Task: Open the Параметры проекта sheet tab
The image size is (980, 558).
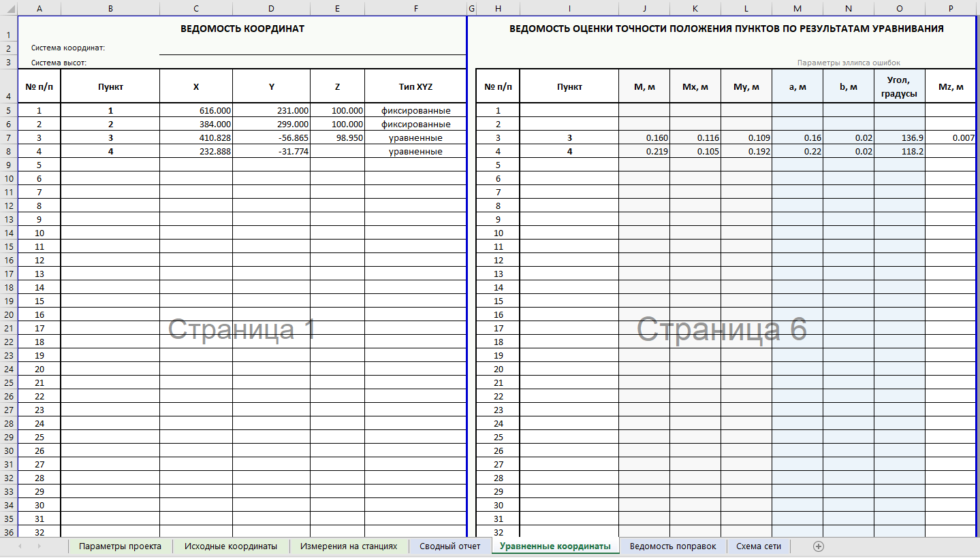Action: (x=120, y=546)
